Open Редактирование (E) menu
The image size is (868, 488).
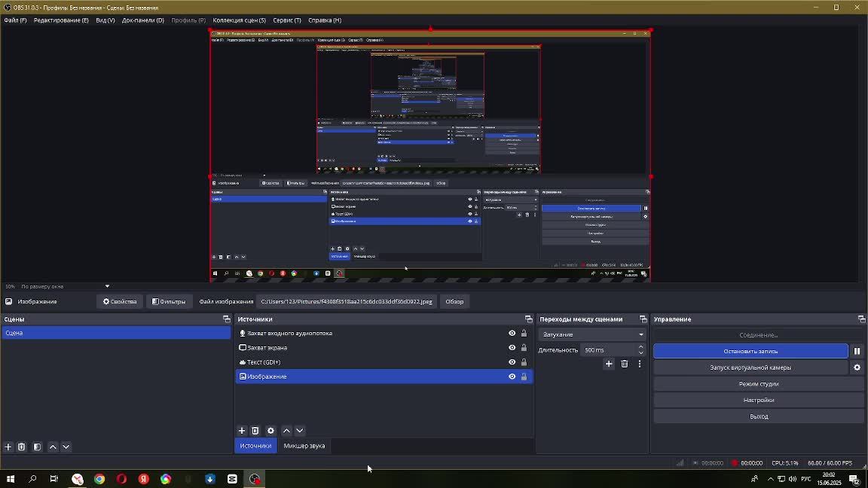point(61,20)
